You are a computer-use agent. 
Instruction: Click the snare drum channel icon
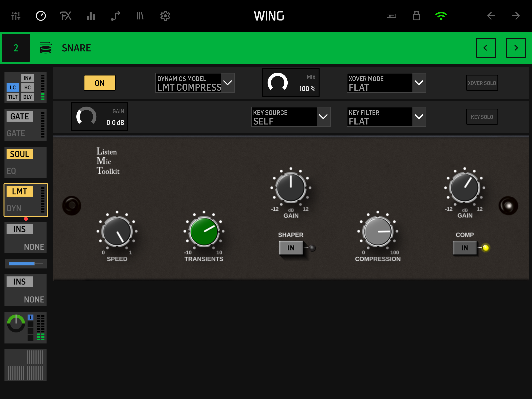(x=46, y=48)
